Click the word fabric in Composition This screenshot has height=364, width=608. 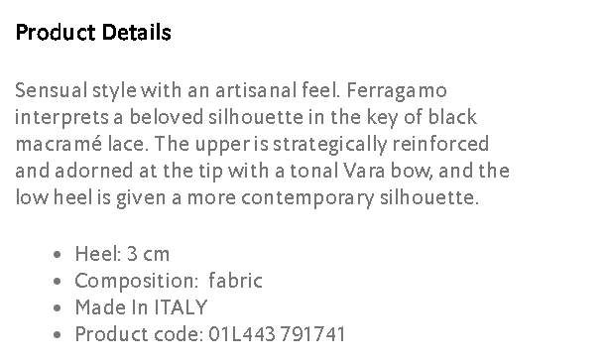(235, 281)
